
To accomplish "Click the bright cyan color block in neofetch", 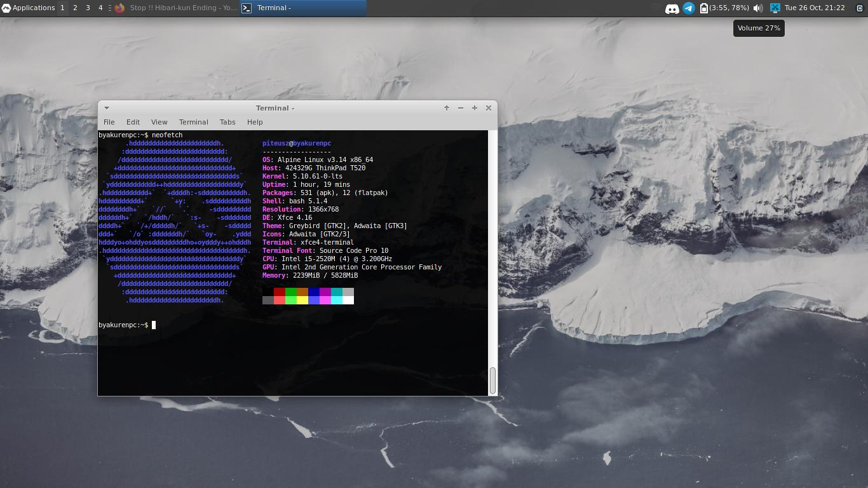I will [337, 300].
